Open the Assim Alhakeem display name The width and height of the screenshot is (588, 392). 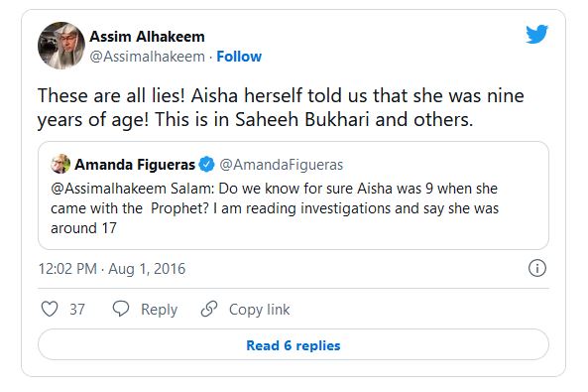[x=147, y=37]
